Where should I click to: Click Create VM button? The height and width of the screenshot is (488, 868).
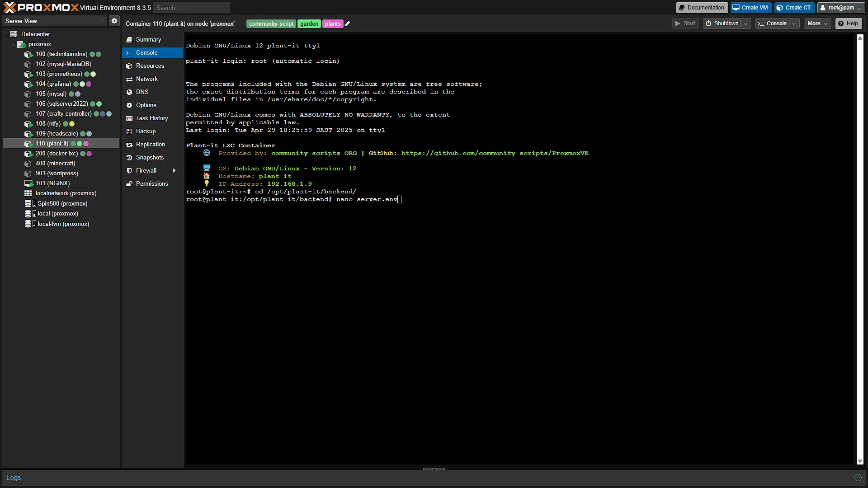point(750,8)
